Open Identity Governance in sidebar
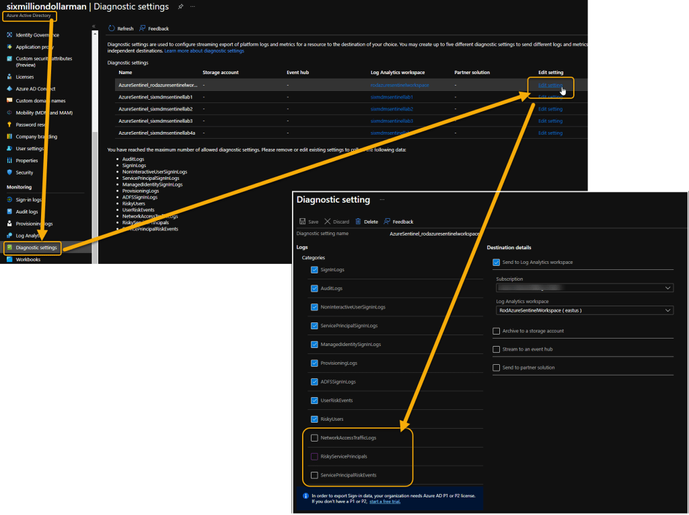This screenshot has height=515, width=689. click(33, 35)
